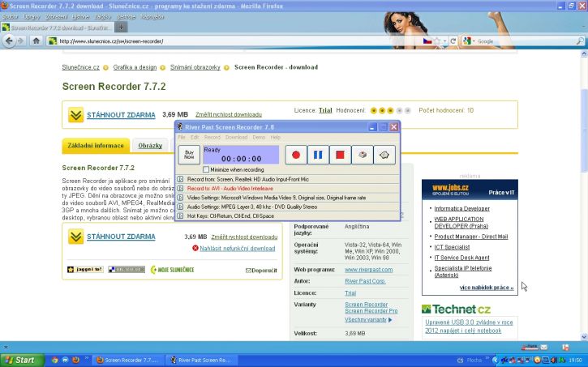Click the taskbar clock showing 19:50

tap(576, 361)
